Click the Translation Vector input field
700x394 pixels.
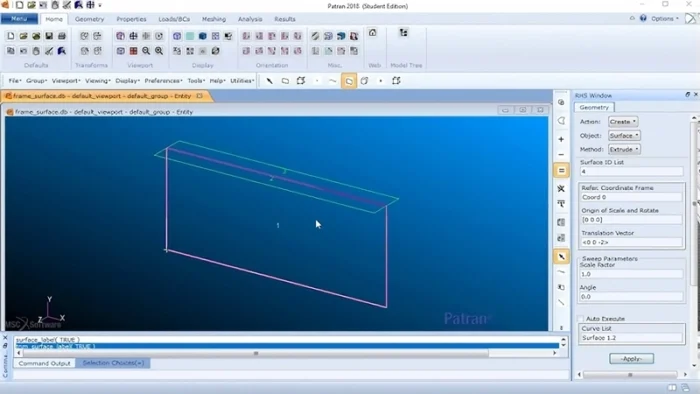click(x=631, y=242)
